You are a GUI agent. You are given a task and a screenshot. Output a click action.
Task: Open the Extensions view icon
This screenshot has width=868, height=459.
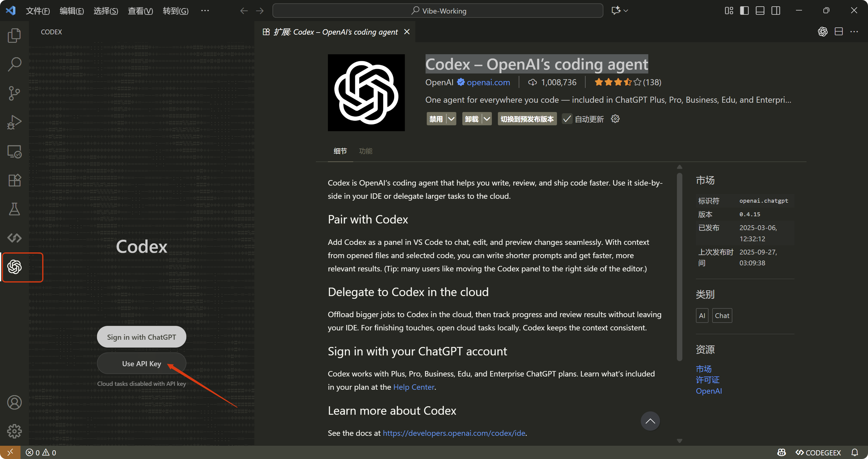pyautogui.click(x=14, y=180)
